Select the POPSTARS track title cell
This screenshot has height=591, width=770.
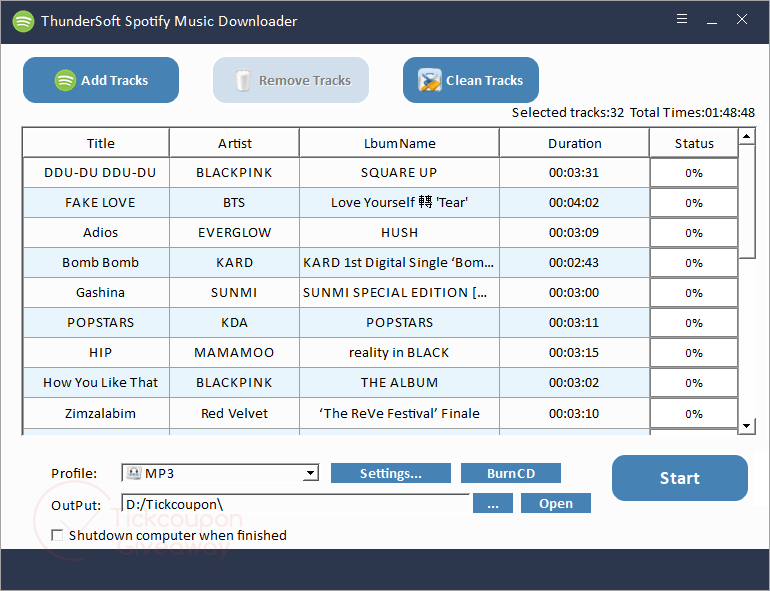point(96,322)
